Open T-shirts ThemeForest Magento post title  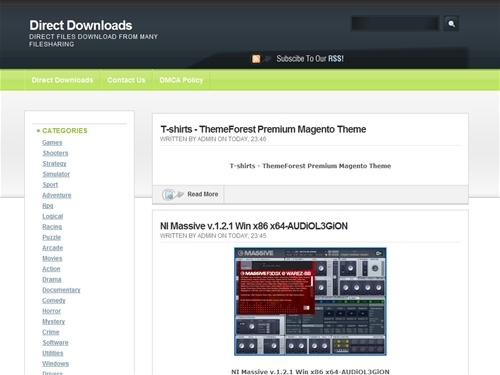click(x=263, y=129)
